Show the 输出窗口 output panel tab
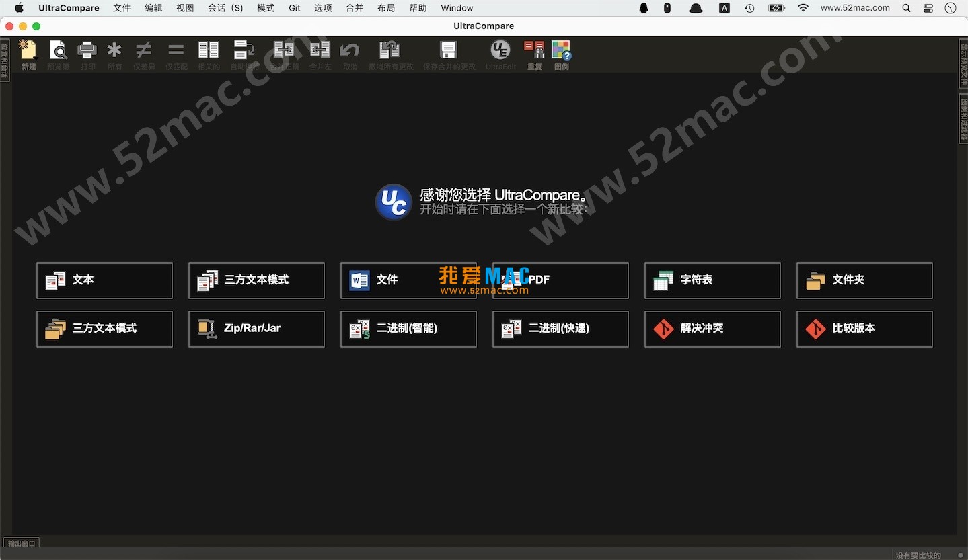968x560 pixels. [x=22, y=543]
